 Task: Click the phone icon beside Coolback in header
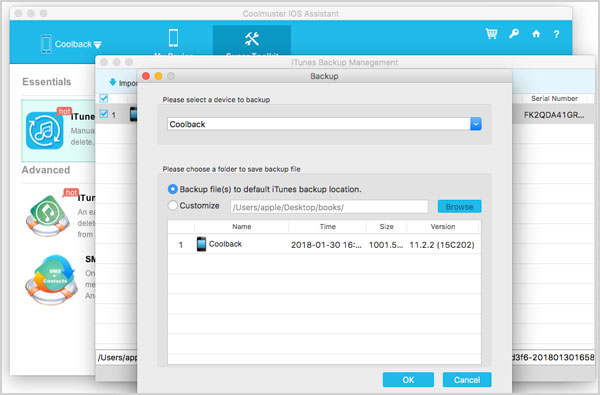[x=46, y=44]
